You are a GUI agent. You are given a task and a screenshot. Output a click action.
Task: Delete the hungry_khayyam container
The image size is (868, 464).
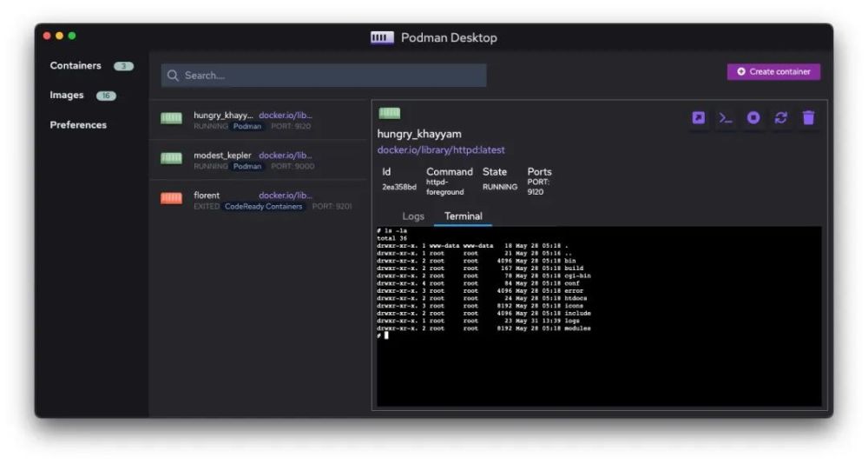[x=808, y=117]
